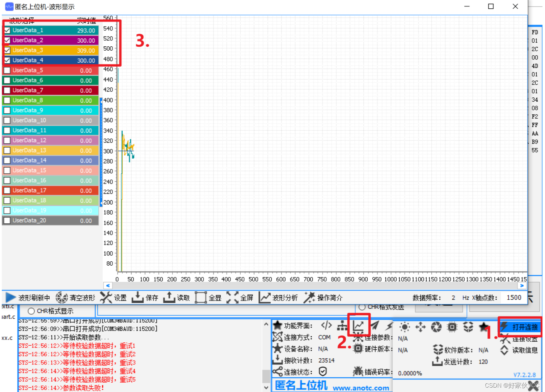Screen dimensions: 545x392
Task: Click the 连接方式 value COM
Action: 324,337
